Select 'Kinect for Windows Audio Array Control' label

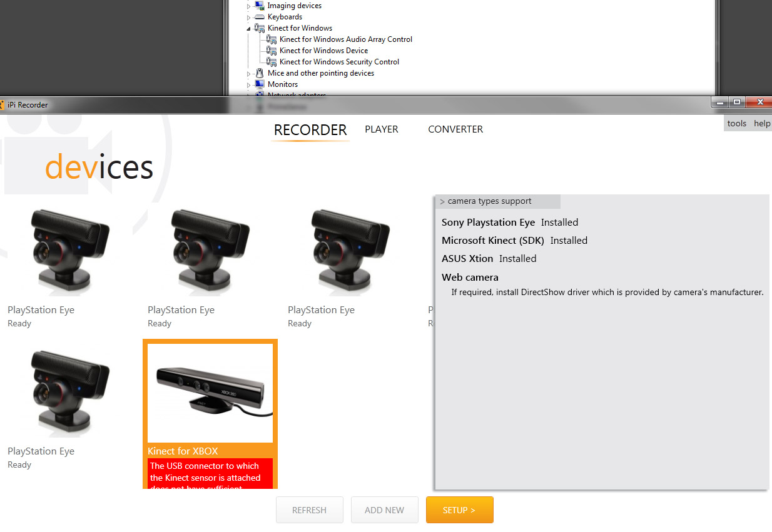[x=346, y=39]
